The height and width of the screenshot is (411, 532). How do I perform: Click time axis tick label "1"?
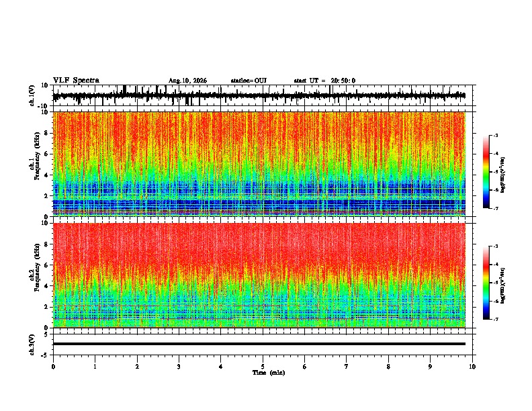(95, 367)
